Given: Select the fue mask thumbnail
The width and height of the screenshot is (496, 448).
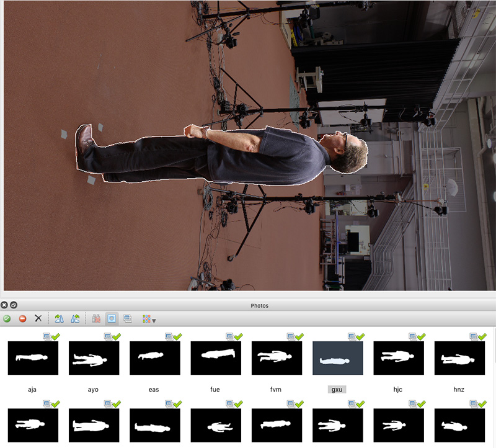Looking at the screenshot, I should coord(216,358).
